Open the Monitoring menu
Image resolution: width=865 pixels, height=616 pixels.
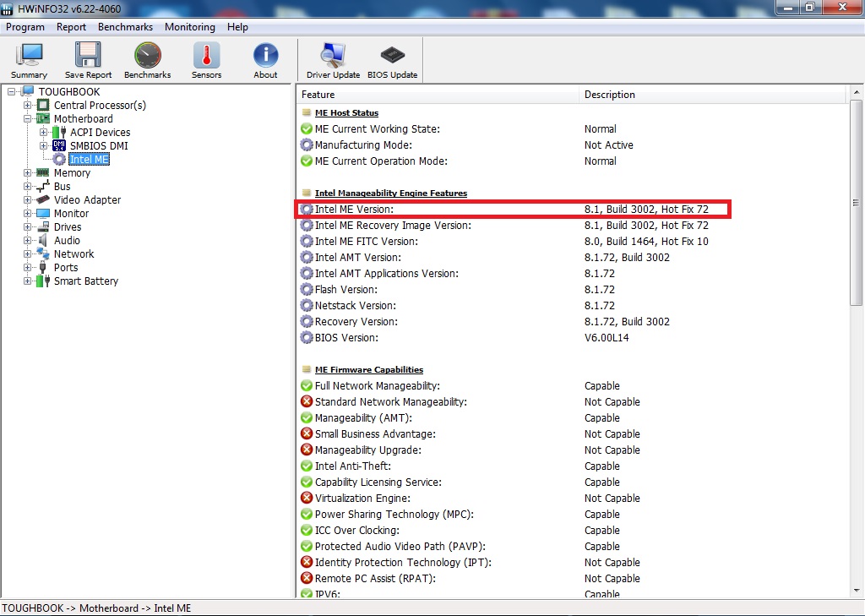(x=190, y=26)
